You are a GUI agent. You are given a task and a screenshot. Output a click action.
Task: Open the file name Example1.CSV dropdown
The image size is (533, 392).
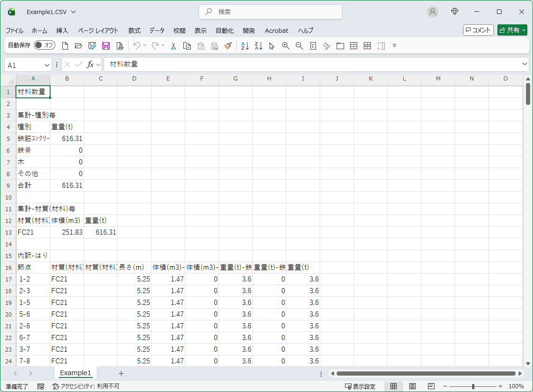click(x=73, y=12)
